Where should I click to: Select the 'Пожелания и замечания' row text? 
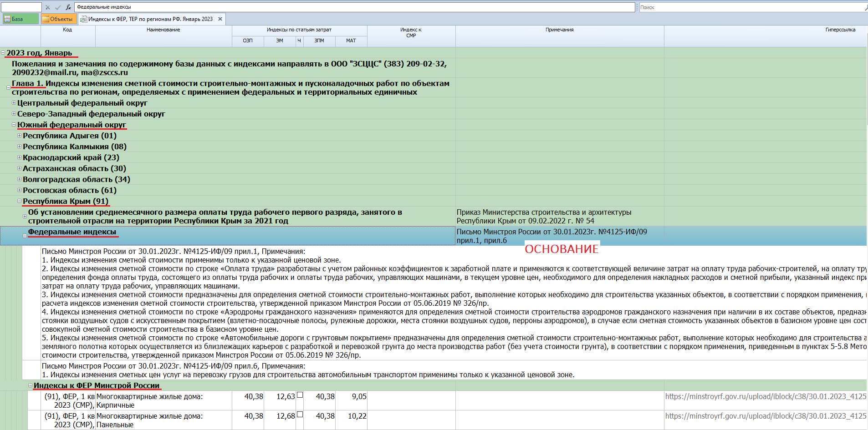pos(229,68)
